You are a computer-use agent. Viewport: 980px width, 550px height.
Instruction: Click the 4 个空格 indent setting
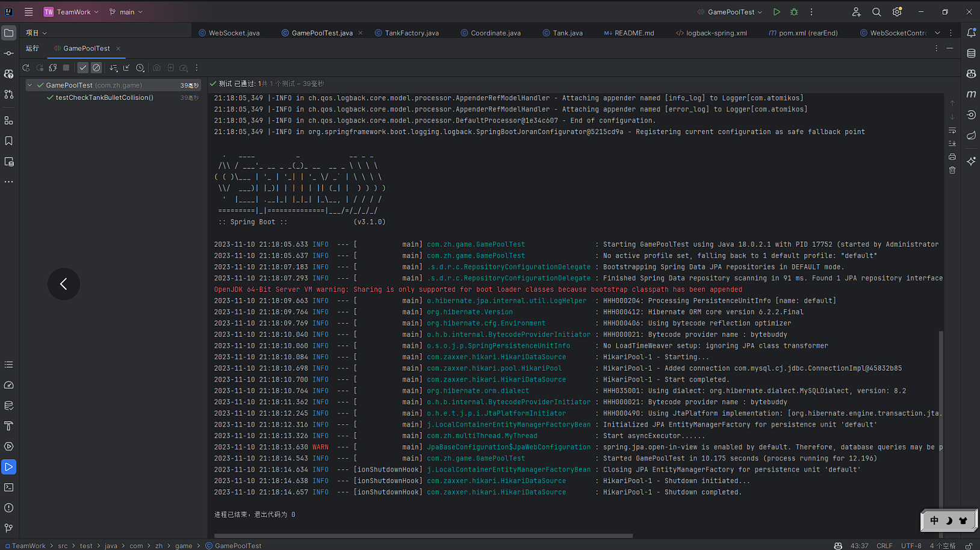pos(943,546)
